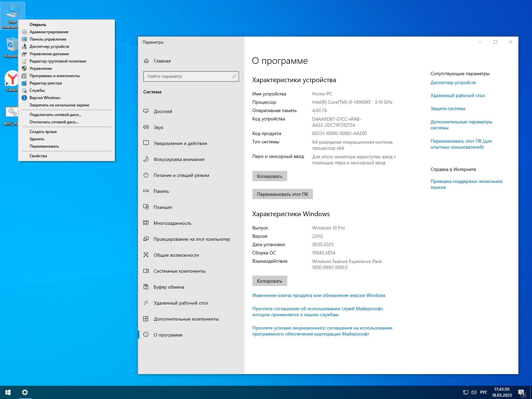Viewport: 532px width, 399px height.
Task: Click the РУС language indicator
Action: (x=484, y=392)
